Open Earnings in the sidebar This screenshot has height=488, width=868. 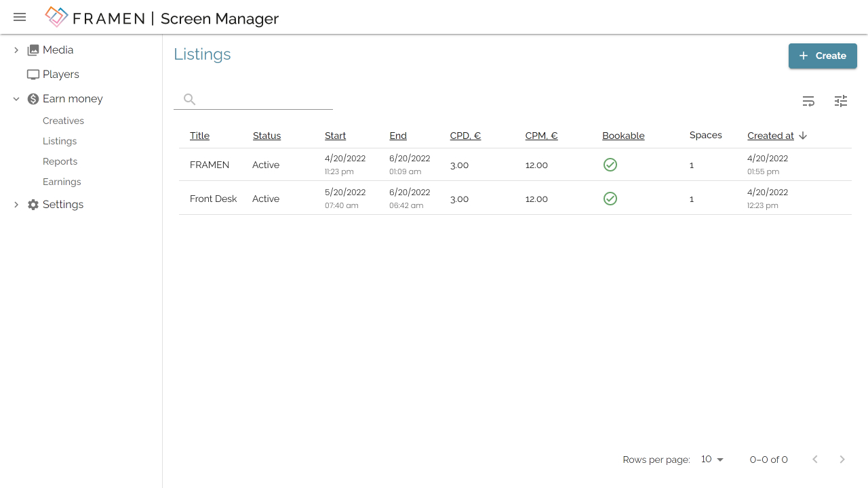click(x=62, y=182)
